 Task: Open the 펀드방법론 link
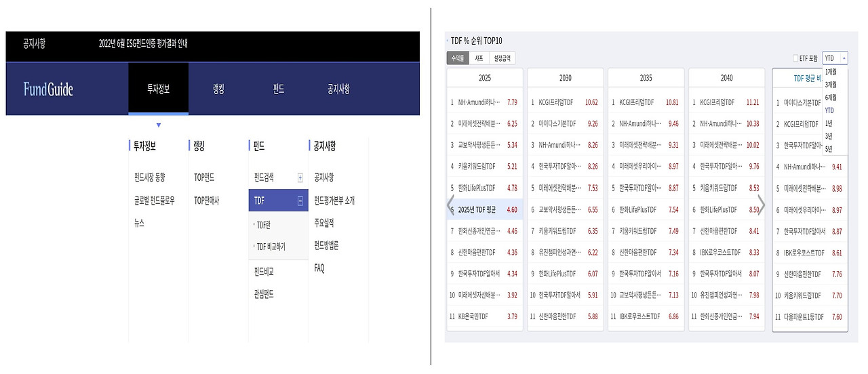[326, 245]
